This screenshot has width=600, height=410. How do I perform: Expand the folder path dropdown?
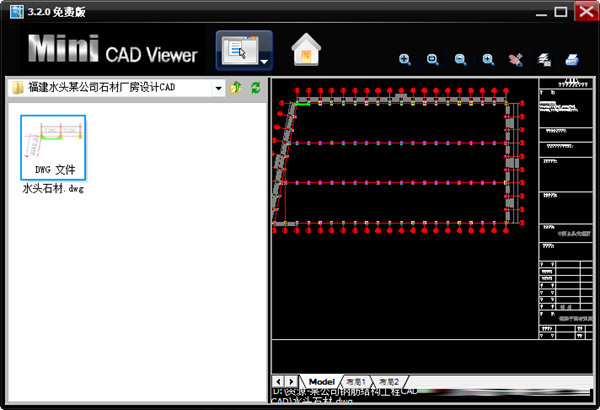pos(218,88)
